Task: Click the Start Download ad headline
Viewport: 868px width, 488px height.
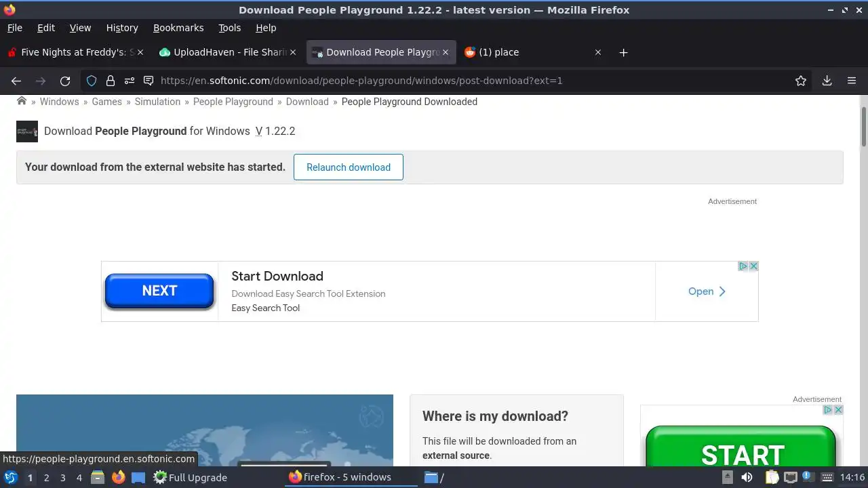Action: 277,276
